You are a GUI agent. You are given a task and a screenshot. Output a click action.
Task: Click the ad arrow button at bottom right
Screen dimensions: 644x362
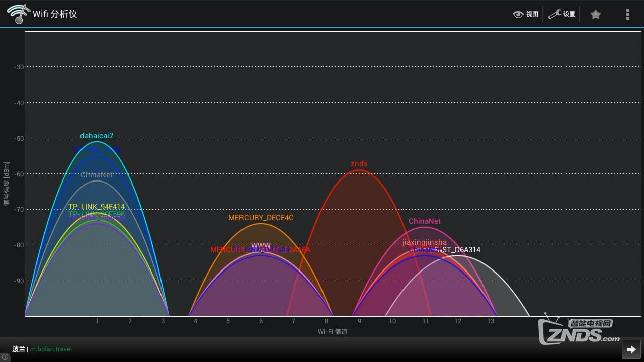coord(631,349)
